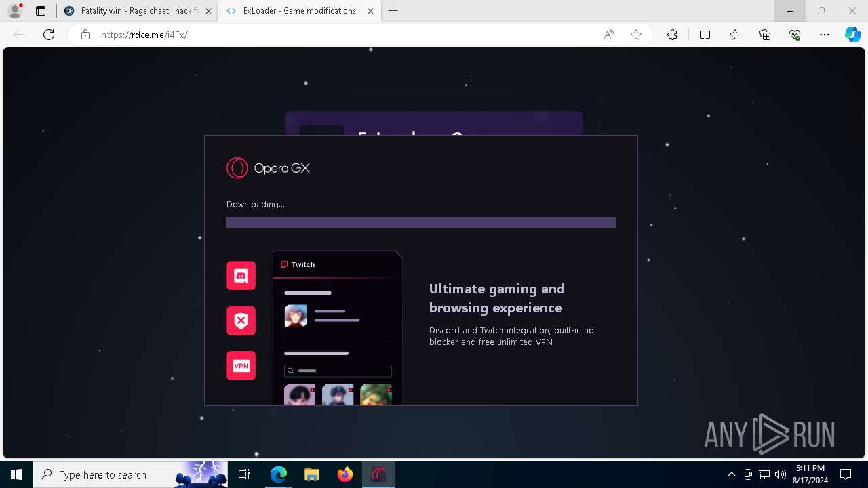Click the Twitch streamer avatar
868x488 pixels.
pyautogui.click(x=296, y=316)
